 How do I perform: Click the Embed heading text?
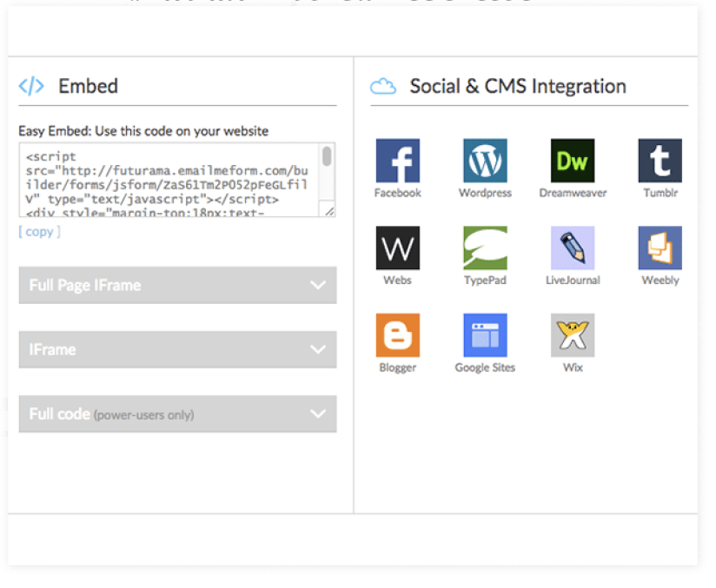tap(89, 87)
